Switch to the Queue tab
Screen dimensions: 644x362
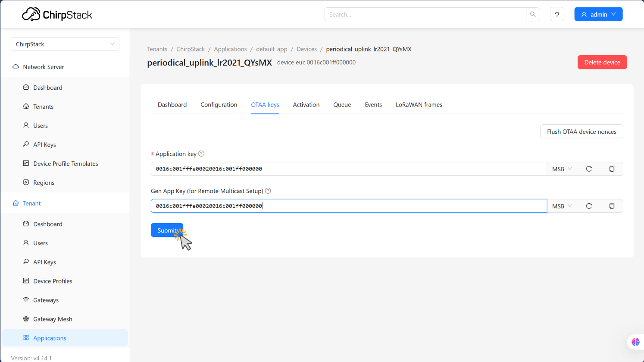[x=342, y=104]
